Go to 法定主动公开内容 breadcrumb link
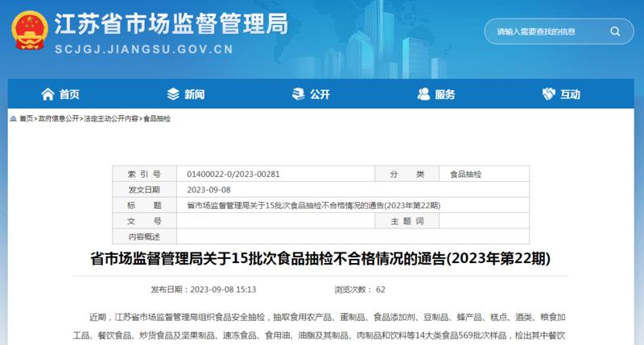This screenshot has height=345, width=644. pyautogui.click(x=111, y=118)
